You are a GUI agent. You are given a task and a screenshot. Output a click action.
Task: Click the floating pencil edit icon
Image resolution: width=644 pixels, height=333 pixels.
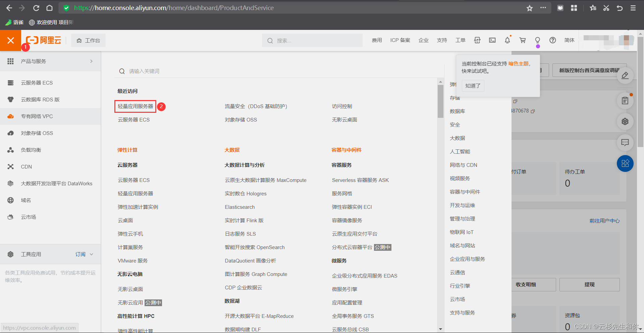click(x=625, y=75)
